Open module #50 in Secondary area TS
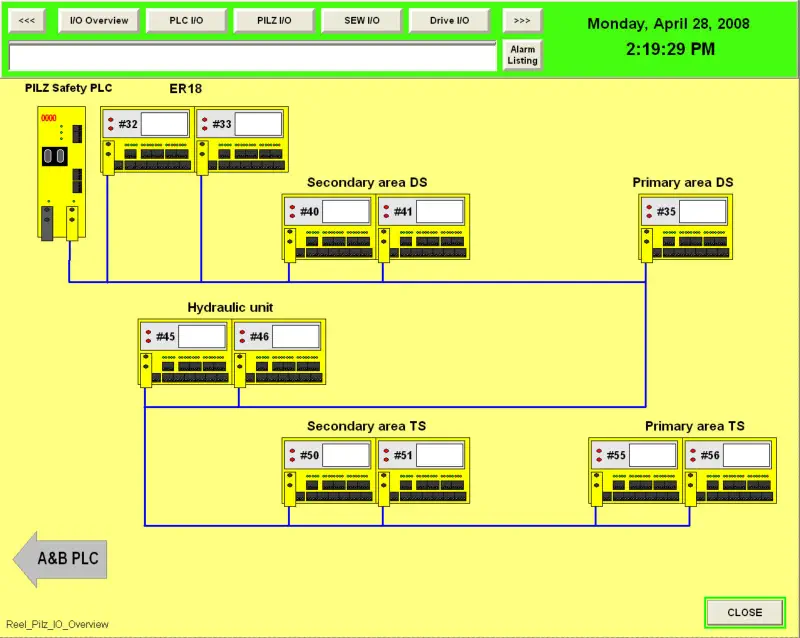The image size is (800, 638). pyautogui.click(x=329, y=470)
